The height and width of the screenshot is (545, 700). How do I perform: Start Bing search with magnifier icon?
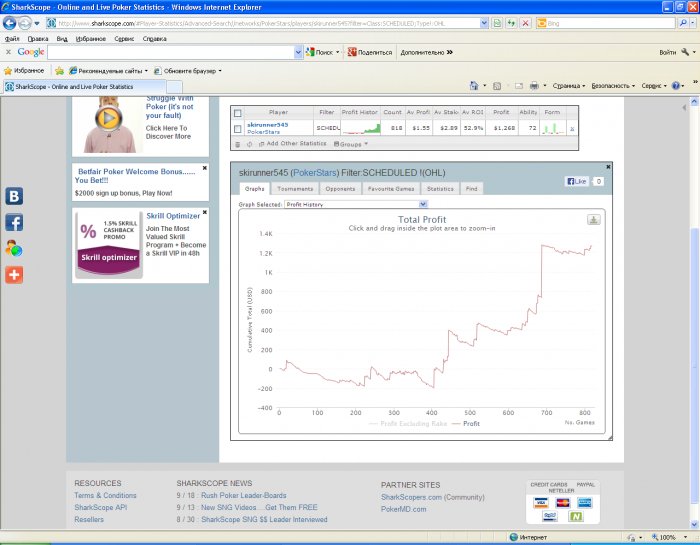click(x=683, y=23)
